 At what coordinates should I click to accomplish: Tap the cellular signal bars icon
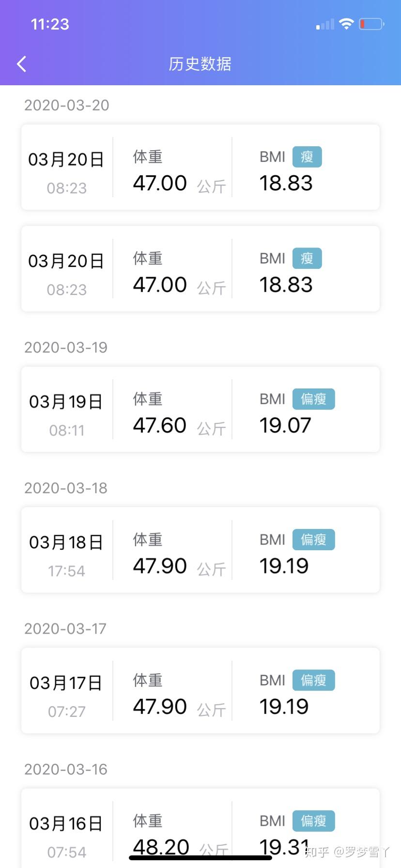coord(325,24)
